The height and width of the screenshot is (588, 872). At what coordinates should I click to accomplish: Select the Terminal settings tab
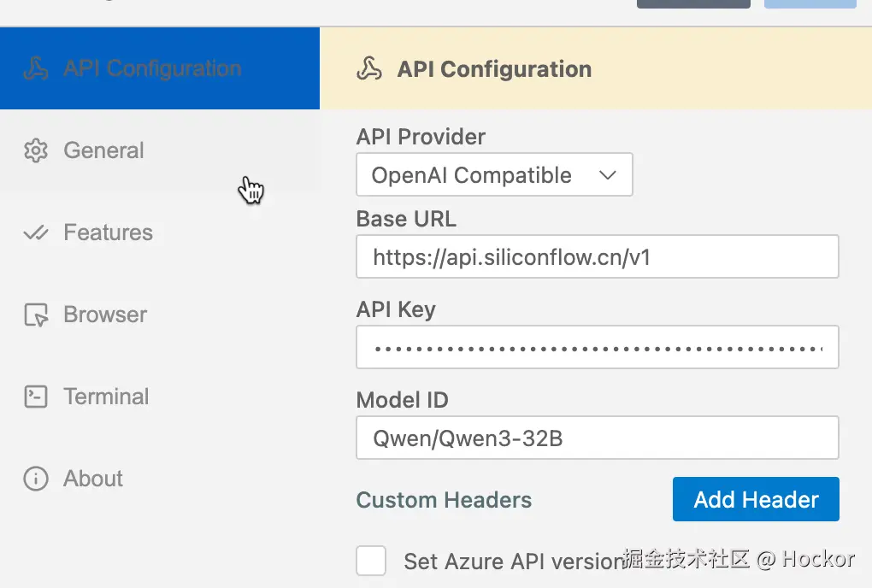(x=106, y=397)
